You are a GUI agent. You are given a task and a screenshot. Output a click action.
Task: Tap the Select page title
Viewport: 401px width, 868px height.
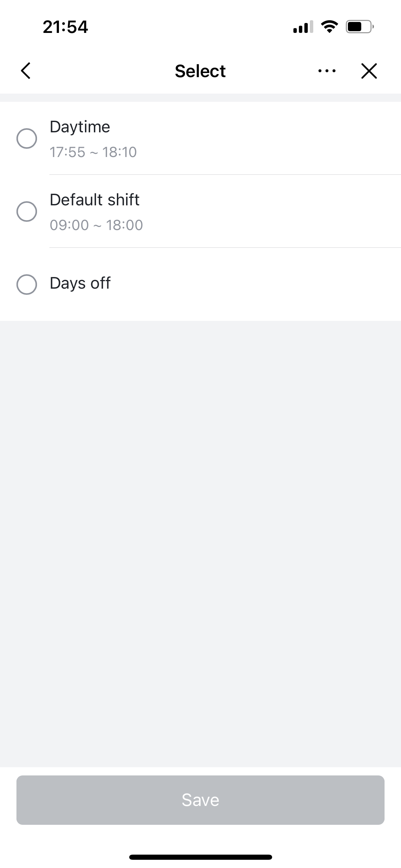[200, 71]
